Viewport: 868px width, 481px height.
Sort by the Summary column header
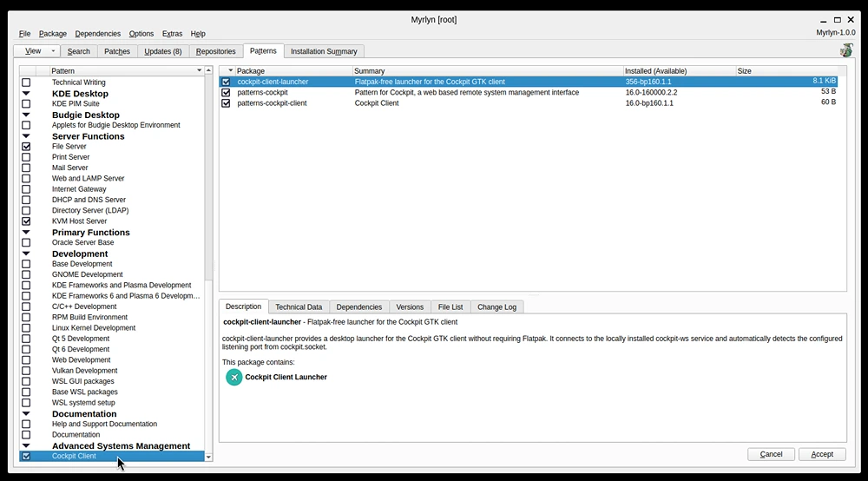(x=488, y=71)
